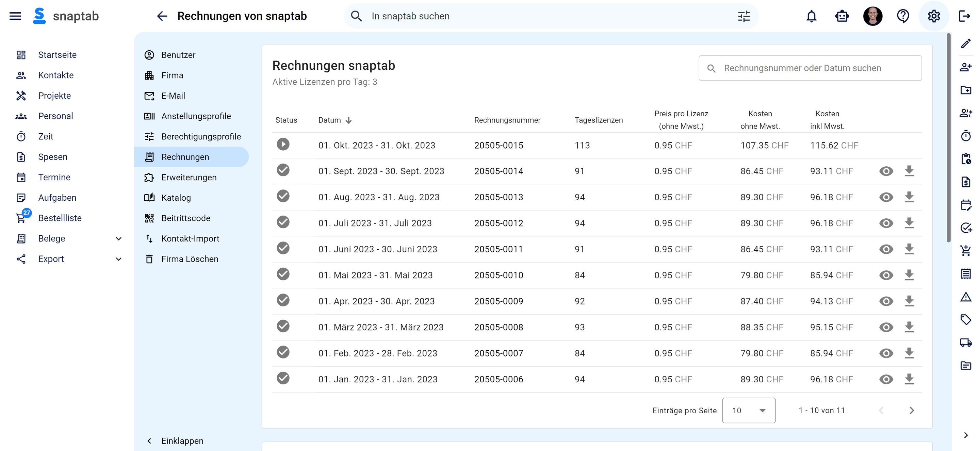Open Kontakte in the main navigation

coord(55,75)
